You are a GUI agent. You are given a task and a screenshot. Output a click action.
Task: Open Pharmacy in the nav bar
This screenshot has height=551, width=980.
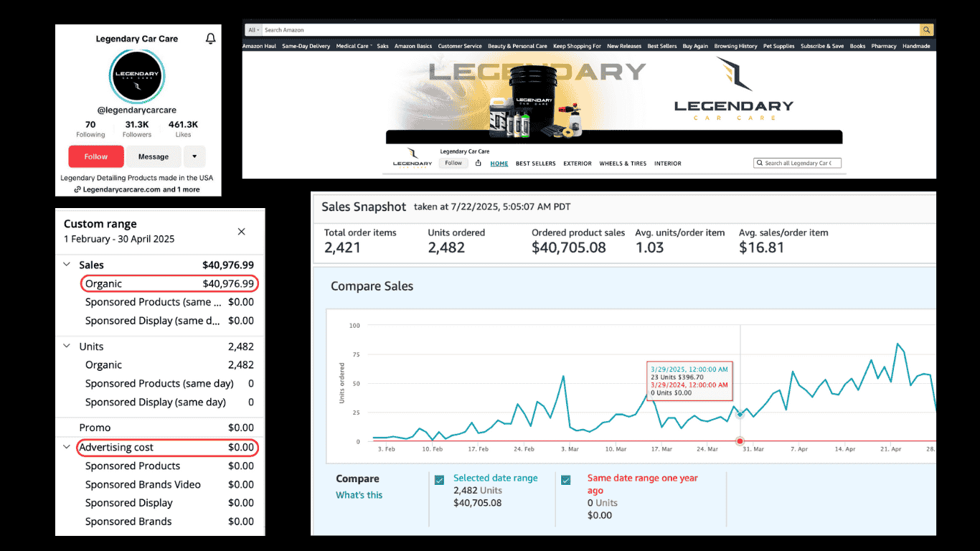pyautogui.click(x=884, y=46)
